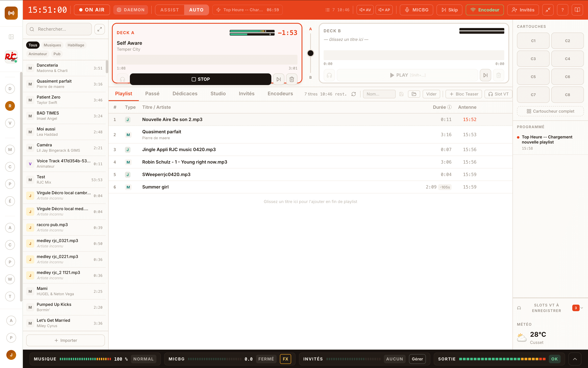This screenshot has height=368, width=588.
Task: Click the orange broadcast logo icon
Action: (x=11, y=13)
